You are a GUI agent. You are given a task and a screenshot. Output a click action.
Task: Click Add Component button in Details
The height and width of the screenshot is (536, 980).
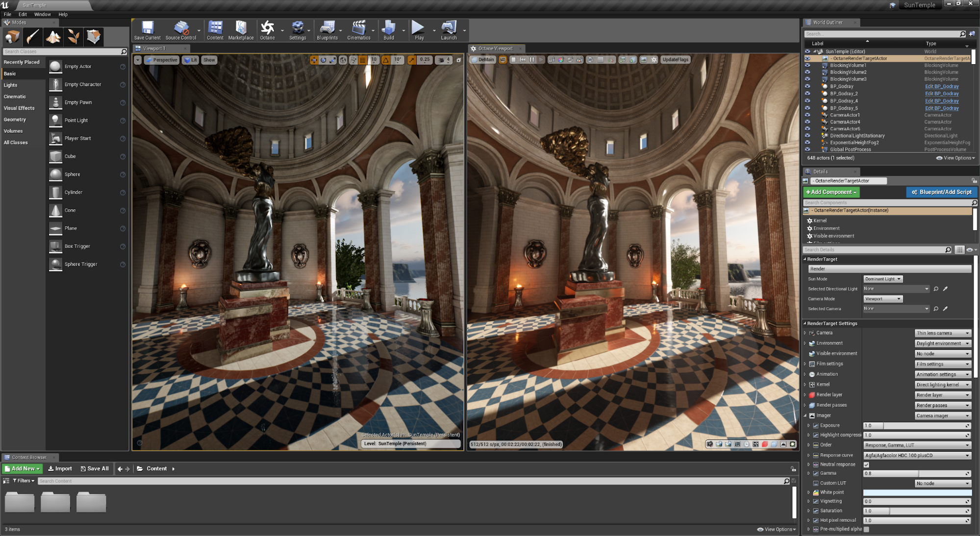click(831, 192)
